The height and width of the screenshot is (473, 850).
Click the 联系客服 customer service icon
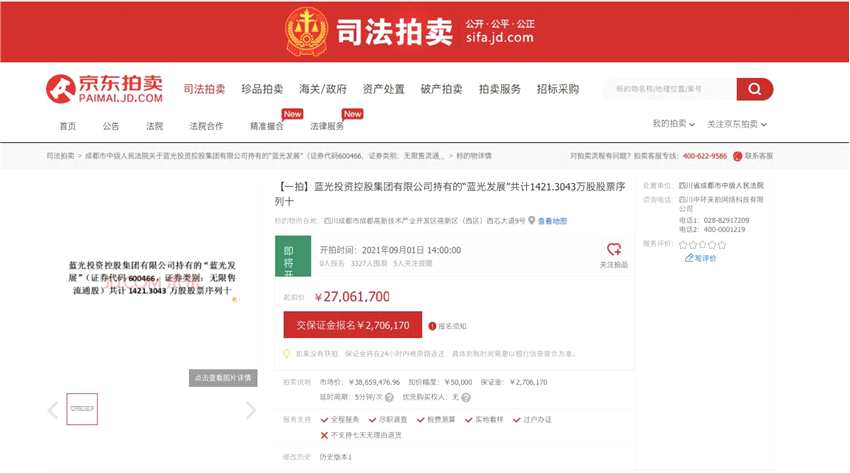pyautogui.click(x=737, y=156)
